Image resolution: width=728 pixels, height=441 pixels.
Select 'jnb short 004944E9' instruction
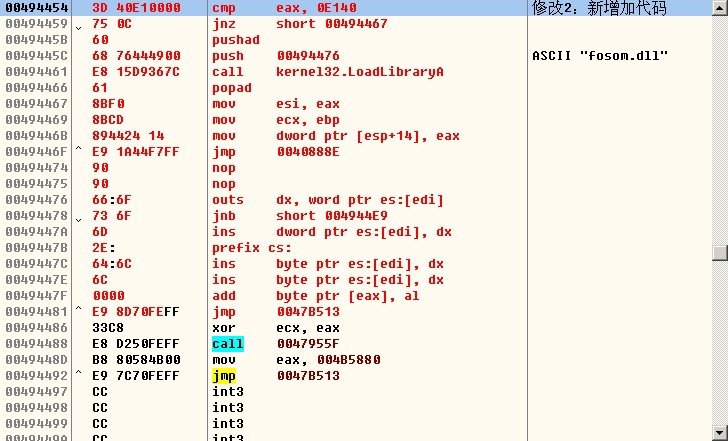tap(299, 216)
